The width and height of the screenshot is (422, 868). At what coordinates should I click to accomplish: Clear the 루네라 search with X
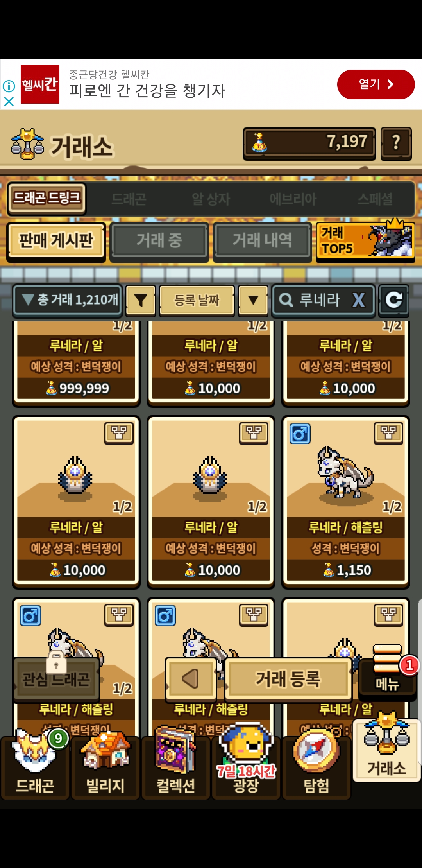tap(358, 300)
